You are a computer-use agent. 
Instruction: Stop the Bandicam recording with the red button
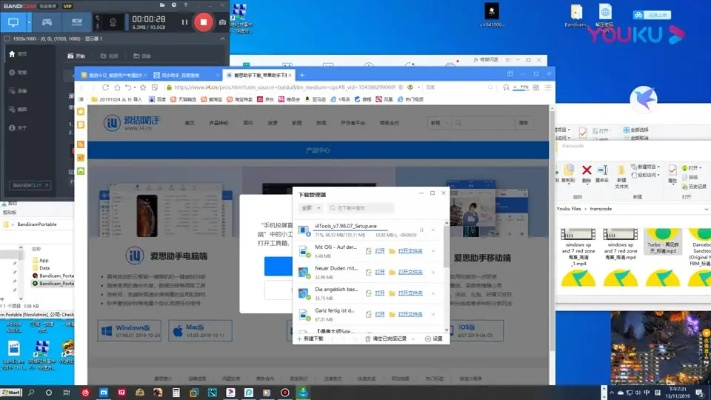click(203, 22)
